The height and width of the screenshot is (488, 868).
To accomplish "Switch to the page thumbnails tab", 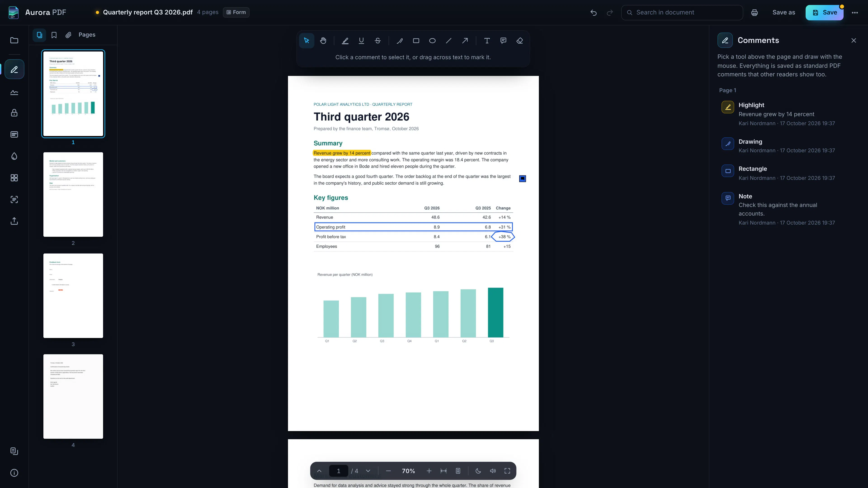I will pos(39,35).
